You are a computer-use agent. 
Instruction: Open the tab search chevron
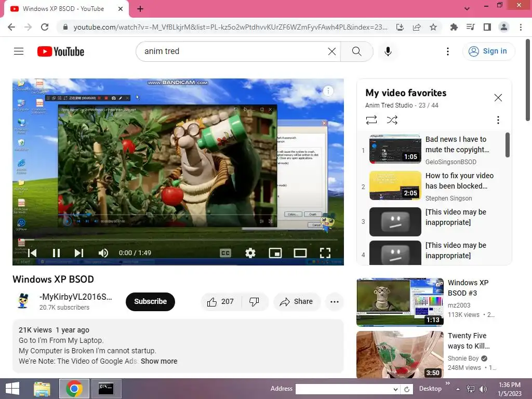[467, 9]
